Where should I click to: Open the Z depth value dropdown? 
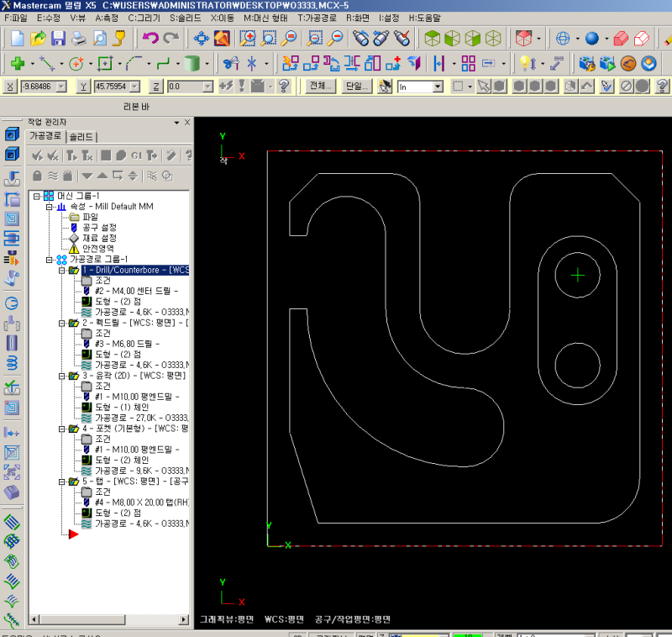pyautogui.click(x=207, y=87)
